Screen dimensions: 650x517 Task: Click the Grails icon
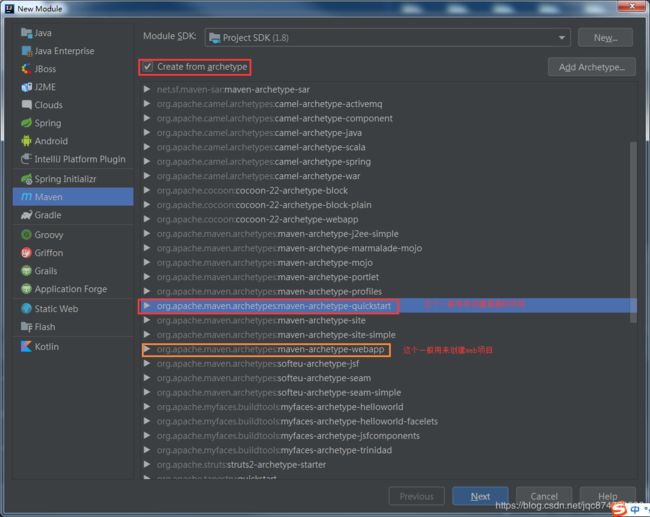(27, 271)
